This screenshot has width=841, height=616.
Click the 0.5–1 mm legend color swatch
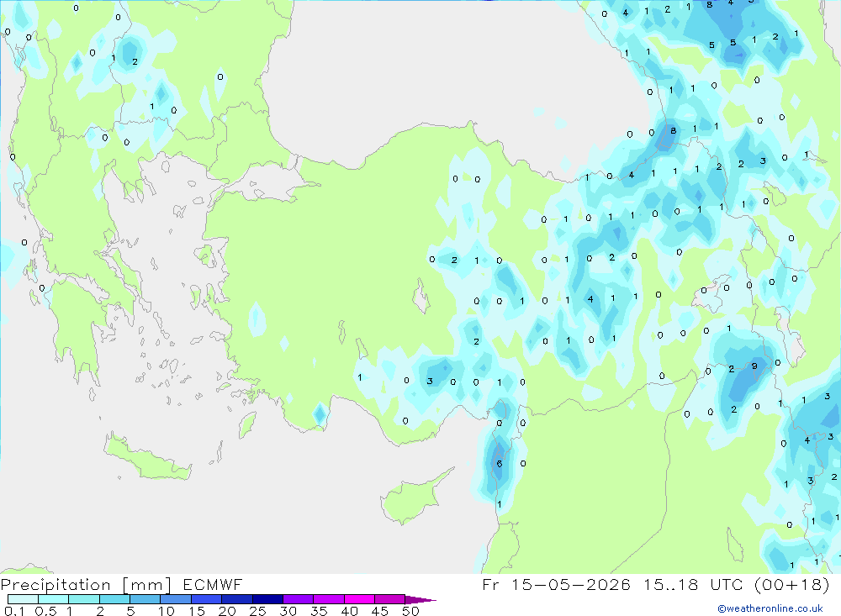(53, 599)
